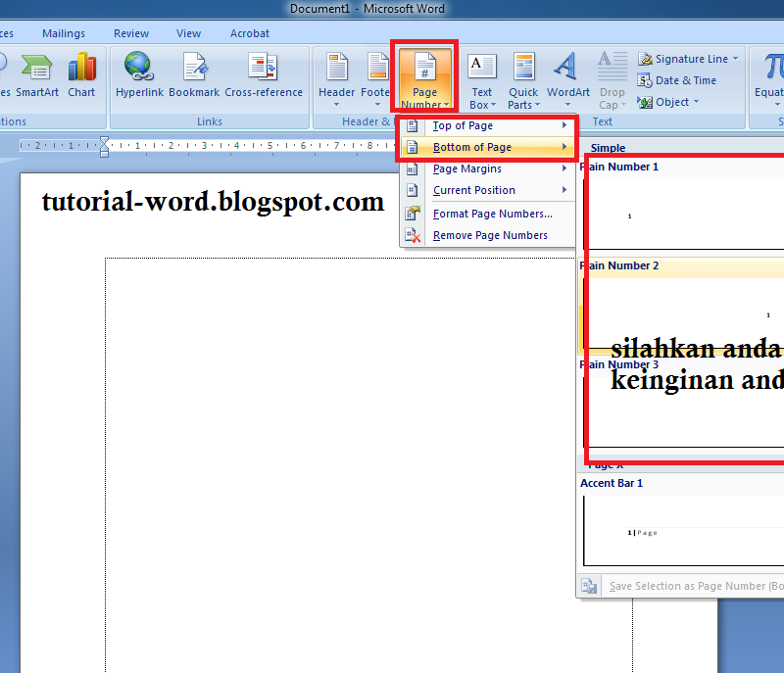Open the Cross-reference dialog
The height and width of the screenshot is (673, 784).
[264, 76]
